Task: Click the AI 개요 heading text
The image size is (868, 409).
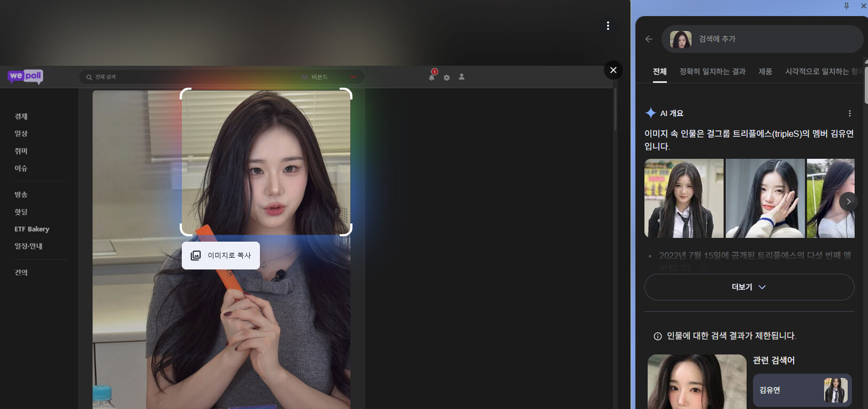Action: pos(672,113)
